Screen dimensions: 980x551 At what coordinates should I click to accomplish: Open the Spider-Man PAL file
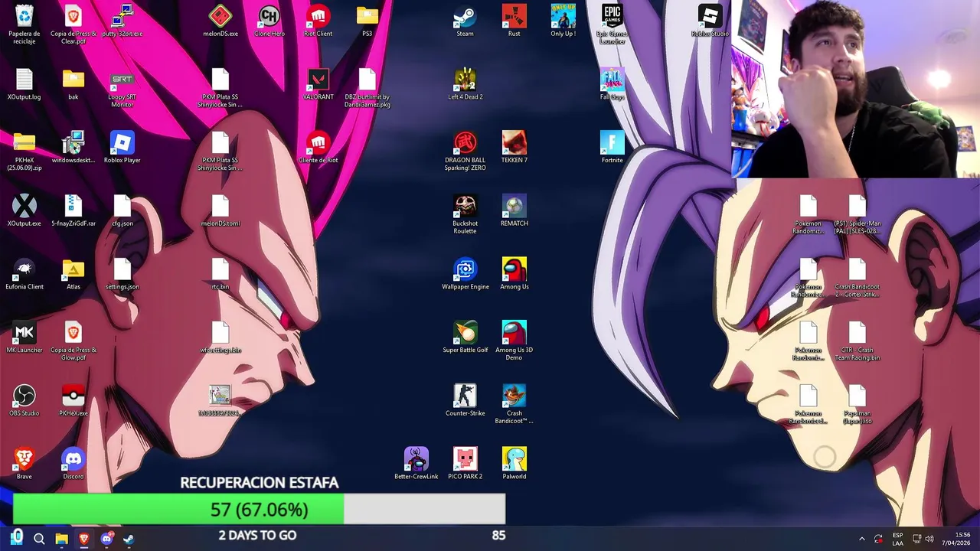857,214
